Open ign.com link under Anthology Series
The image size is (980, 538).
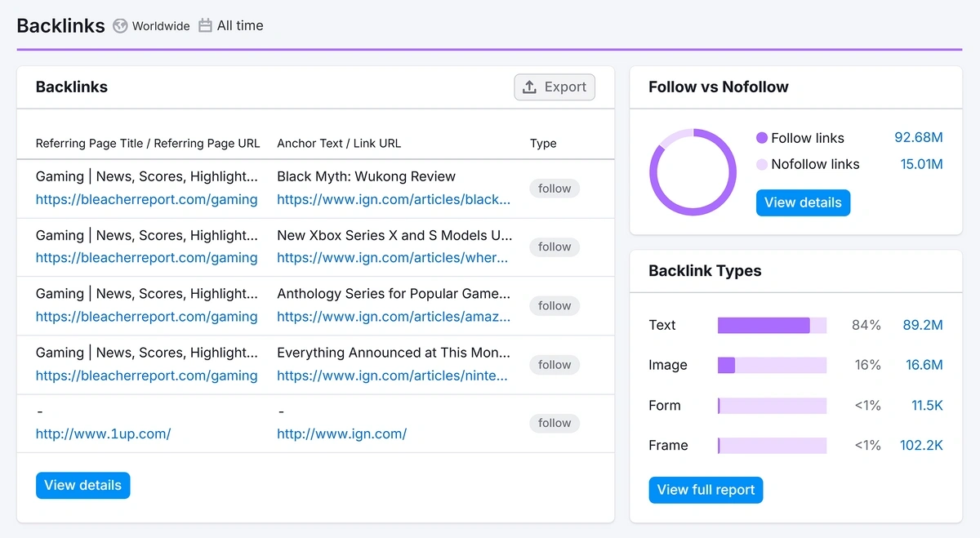point(394,317)
